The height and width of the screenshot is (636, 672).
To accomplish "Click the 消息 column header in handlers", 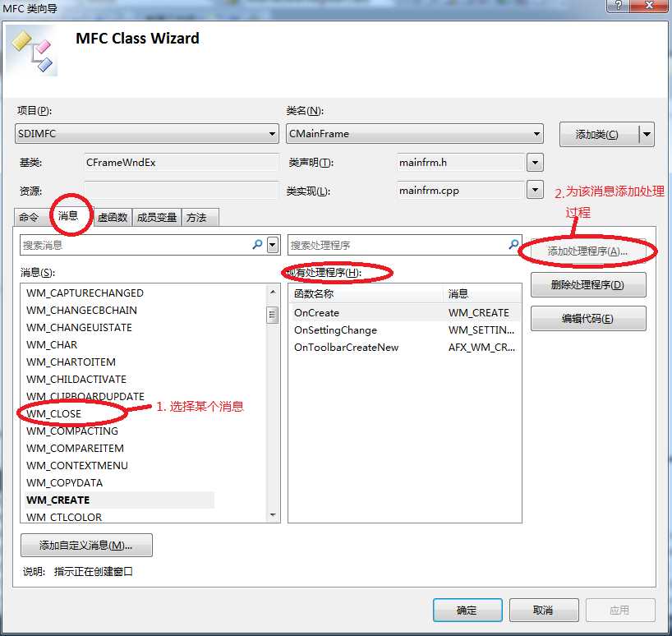I will tap(481, 294).
